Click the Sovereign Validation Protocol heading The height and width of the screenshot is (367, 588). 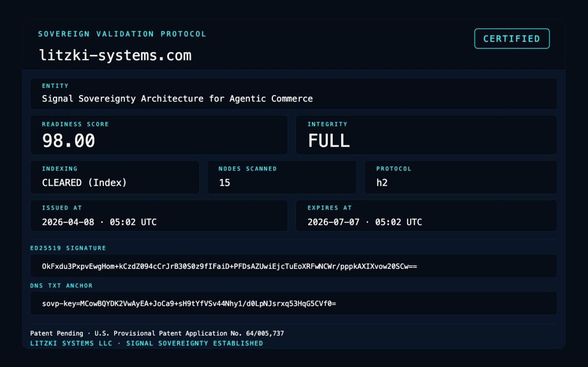(x=122, y=34)
